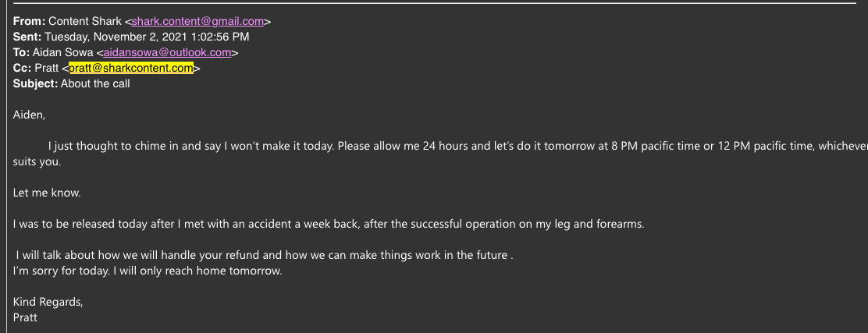This screenshot has width=868, height=333.
Task: Click the "From:" header label
Action: click(30, 22)
